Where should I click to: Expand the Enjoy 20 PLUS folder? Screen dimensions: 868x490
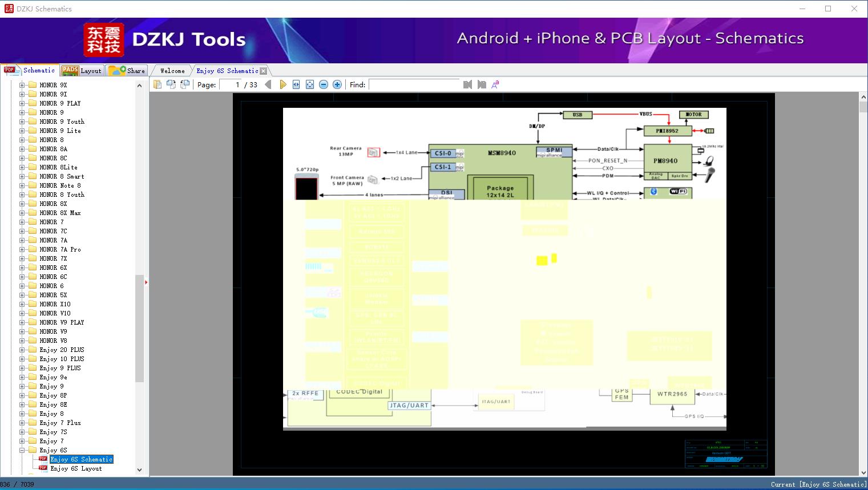22,350
